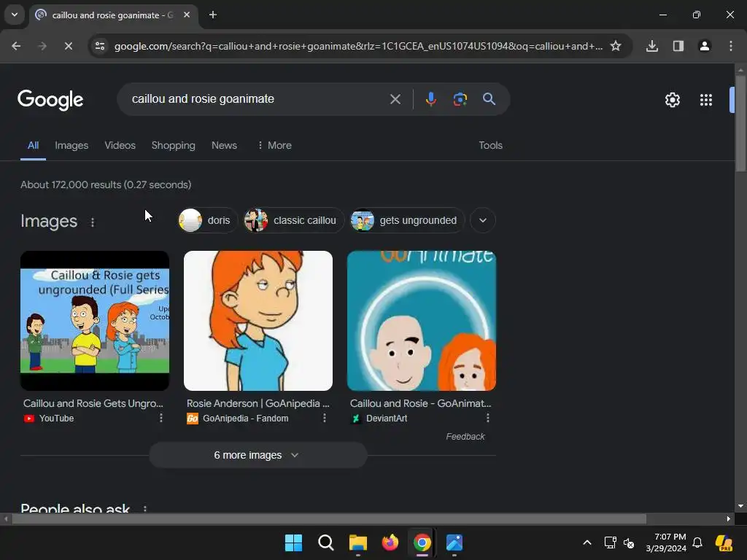The width and height of the screenshot is (747, 560).
Task: Stop loading the page
Action: [68, 46]
